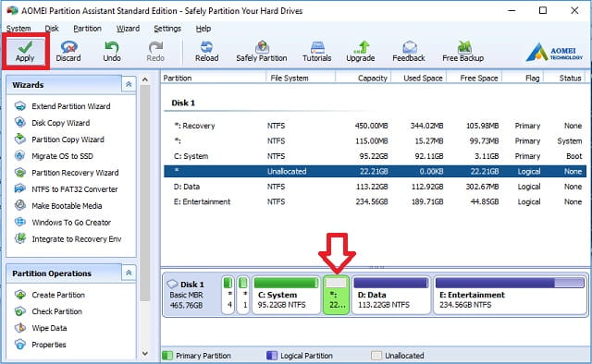Open the Tutorials toolbar item
The height and width of the screenshot is (364, 592).
317,52
